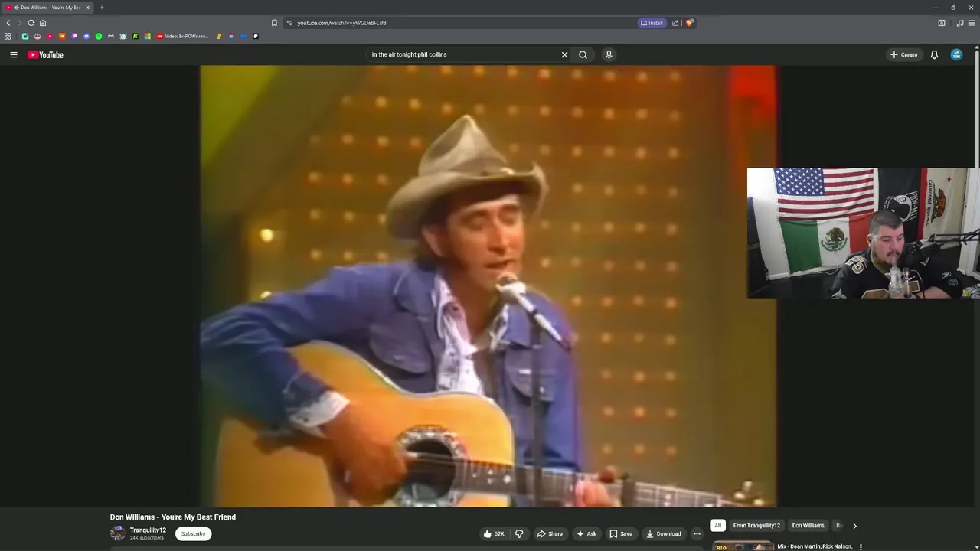Image resolution: width=980 pixels, height=551 pixels.
Task: Show more chips with right arrow
Action: point(854,526)
